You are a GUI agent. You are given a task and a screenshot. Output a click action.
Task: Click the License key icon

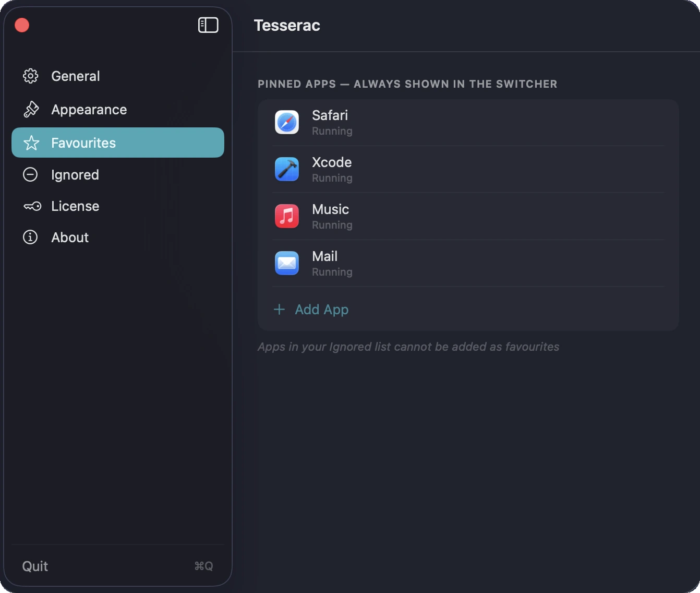32,206
